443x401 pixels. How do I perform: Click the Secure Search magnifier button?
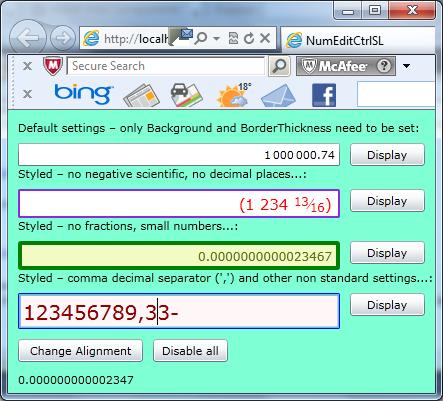click(x=279, y=66)
